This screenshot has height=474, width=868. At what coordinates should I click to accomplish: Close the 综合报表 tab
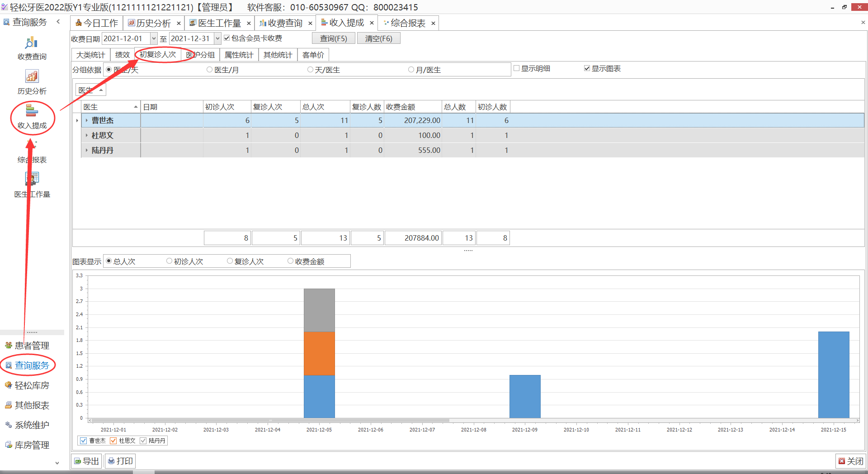click(x=433, y=23)
